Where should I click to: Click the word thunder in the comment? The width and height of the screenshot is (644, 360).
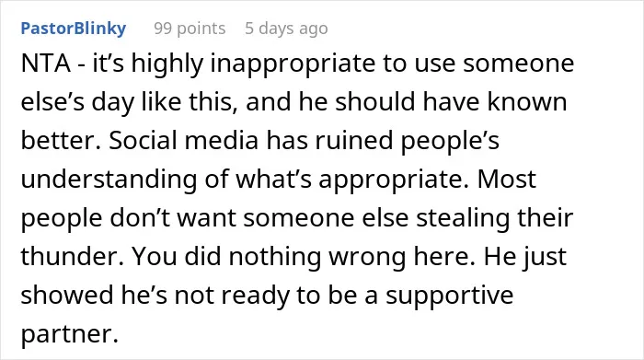pyautogui.click(x=72, y=256)
